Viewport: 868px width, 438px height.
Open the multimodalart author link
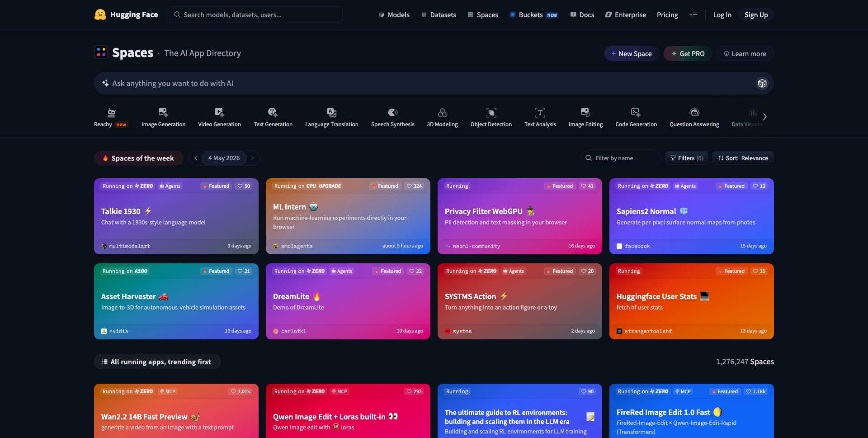126,246
